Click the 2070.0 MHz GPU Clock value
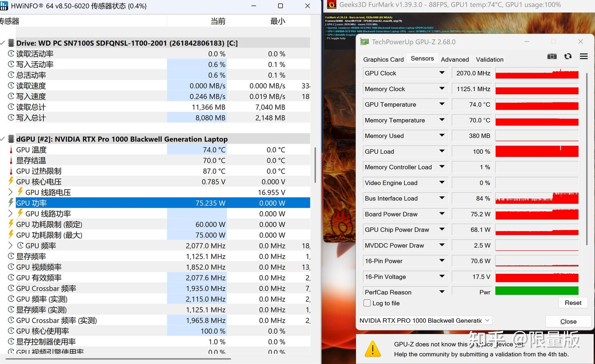Screen dimensions: 595x364 pos(473,73)
